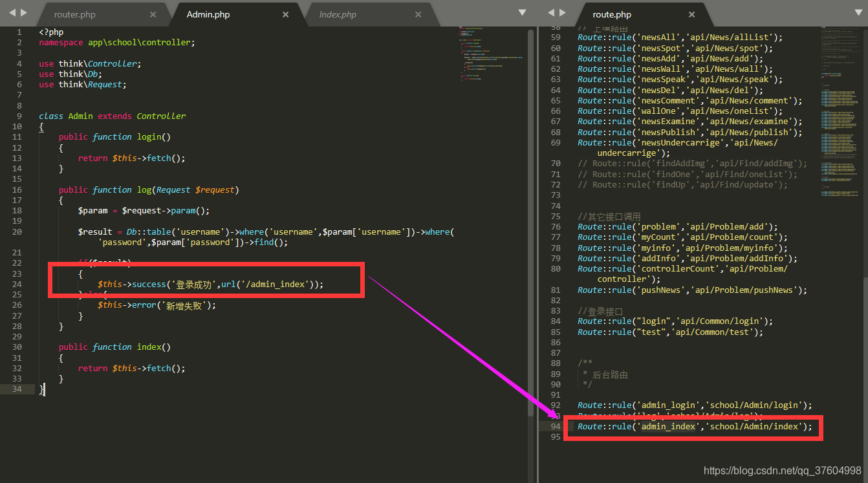Go to previous tab in left pane
The image size is (868, 483).
[x=12, y=12]
